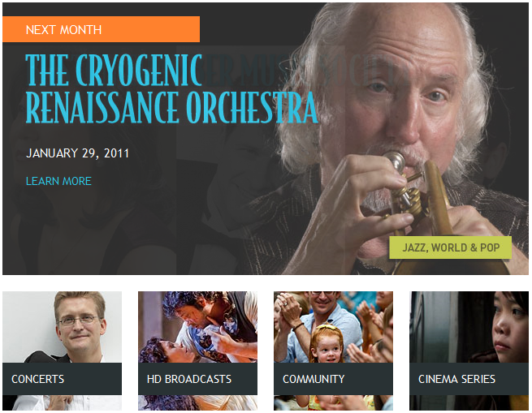Click the January 29, 2011 event date
This screenshot has width=532, height=413.
tap(78, 153)
